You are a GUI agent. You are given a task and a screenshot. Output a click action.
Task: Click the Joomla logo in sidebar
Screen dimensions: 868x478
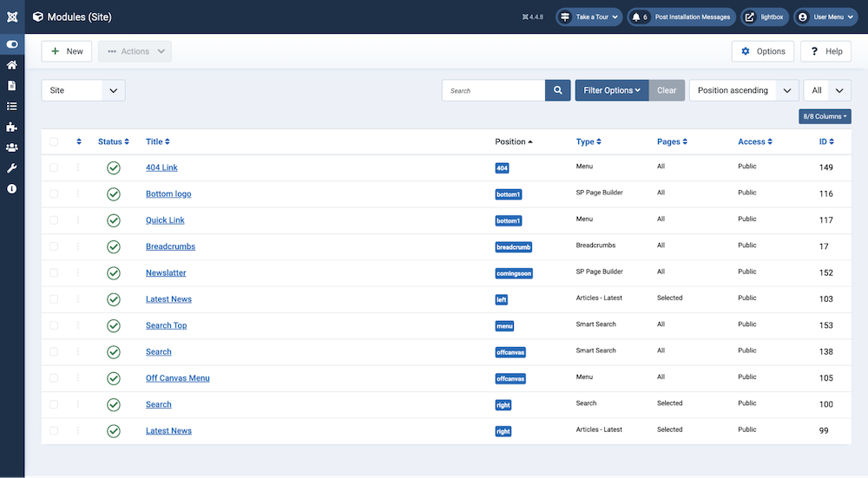(x=11, y=16)
